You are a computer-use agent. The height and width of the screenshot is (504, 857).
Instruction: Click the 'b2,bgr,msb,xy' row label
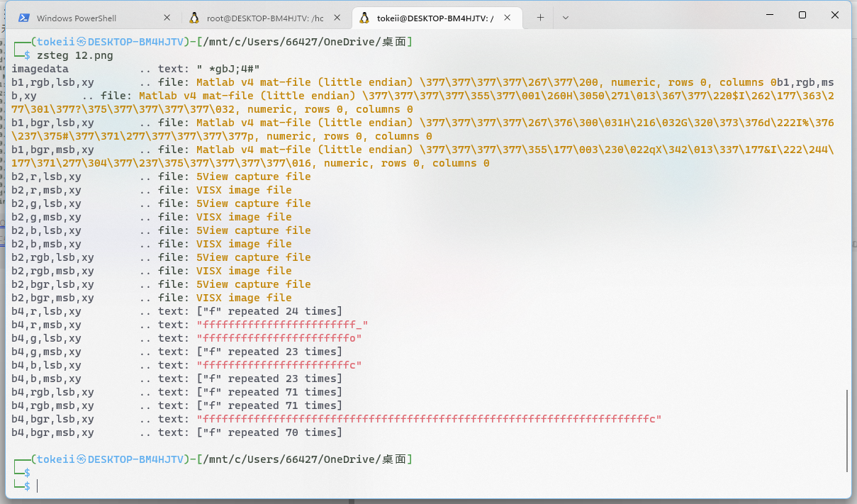pyautogui.click(x=52, y=298)
